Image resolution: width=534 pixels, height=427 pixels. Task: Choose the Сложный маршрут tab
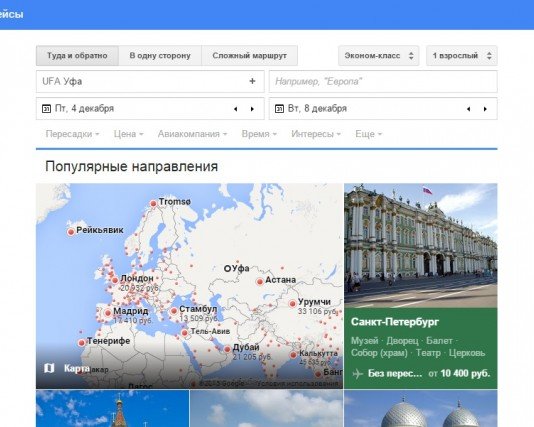click(250, 56)
